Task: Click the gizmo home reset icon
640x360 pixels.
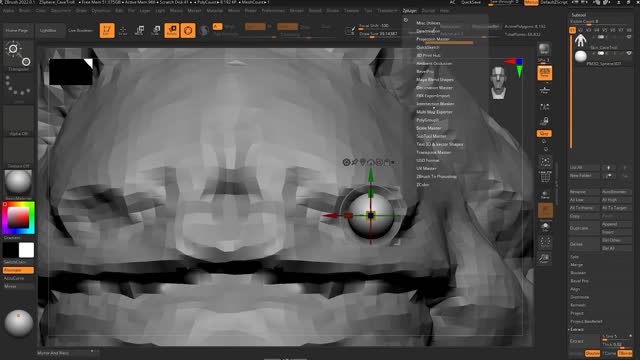Action: click(371, 162)
